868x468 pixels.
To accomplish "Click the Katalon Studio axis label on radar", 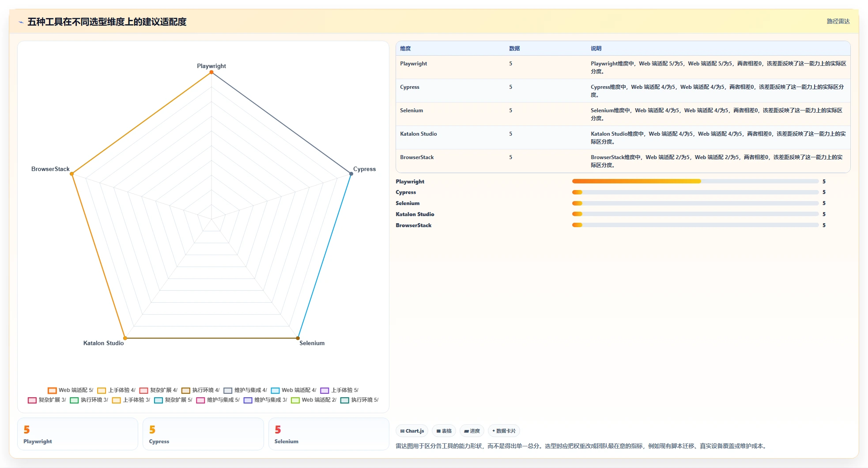I will [103, 343].
